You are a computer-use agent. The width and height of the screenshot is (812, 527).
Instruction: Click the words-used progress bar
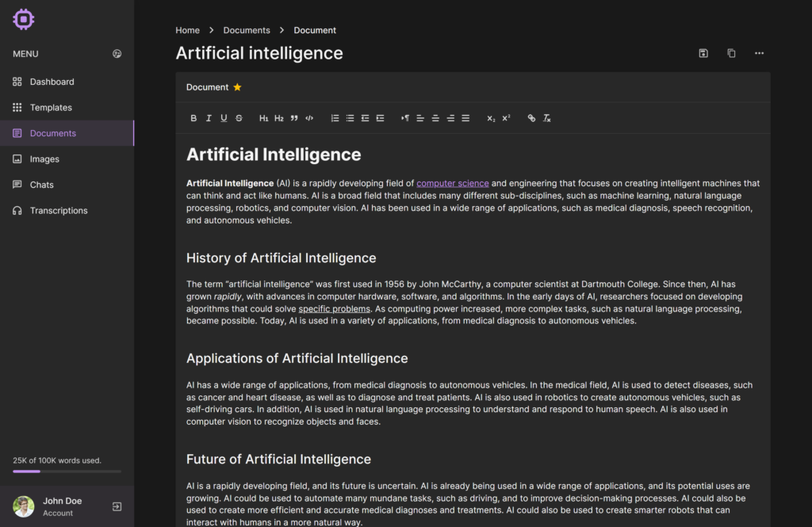(67, 472)
